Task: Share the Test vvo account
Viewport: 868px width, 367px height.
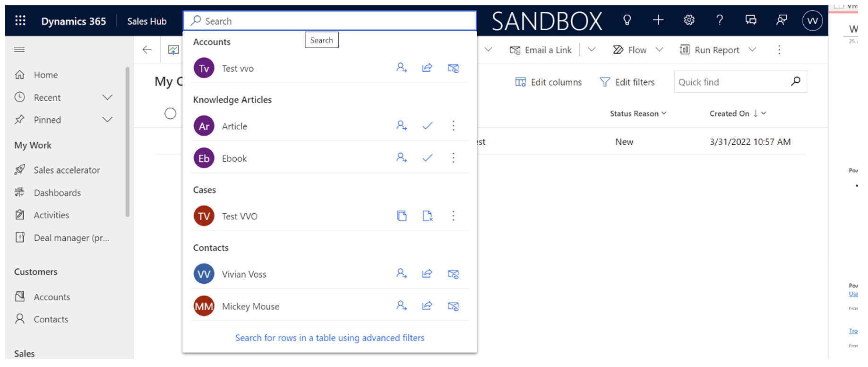Action: [x=427, y=68]
